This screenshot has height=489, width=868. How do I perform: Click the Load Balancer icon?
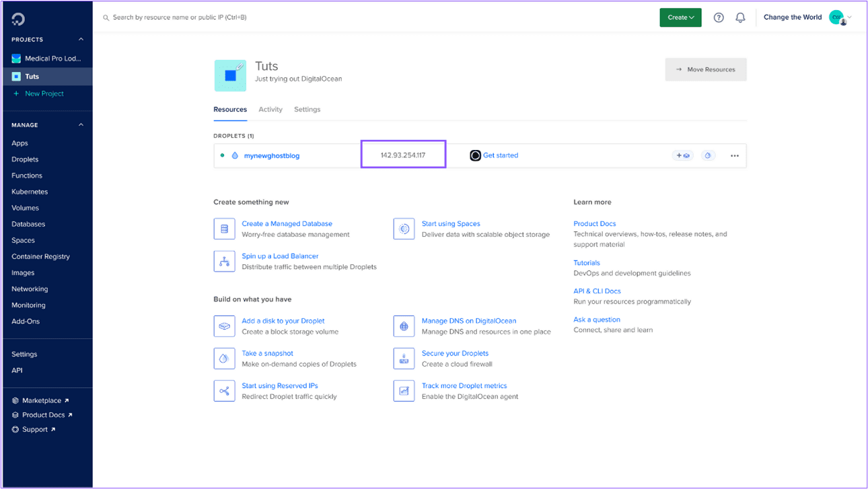(224, 261)
